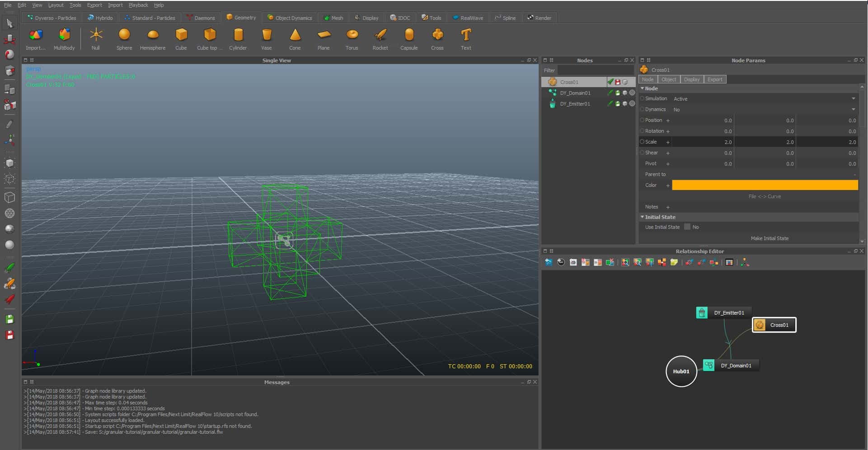Click the Nodes Filter input field
The image size is (868, 450).
596,70
